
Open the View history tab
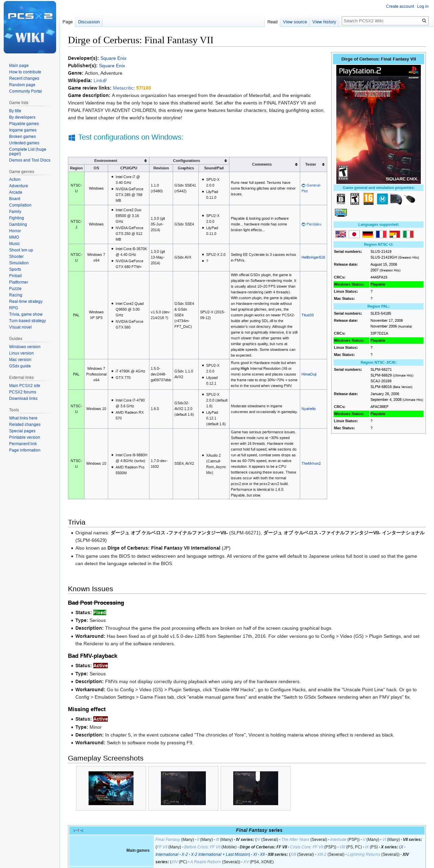(324, 22)
